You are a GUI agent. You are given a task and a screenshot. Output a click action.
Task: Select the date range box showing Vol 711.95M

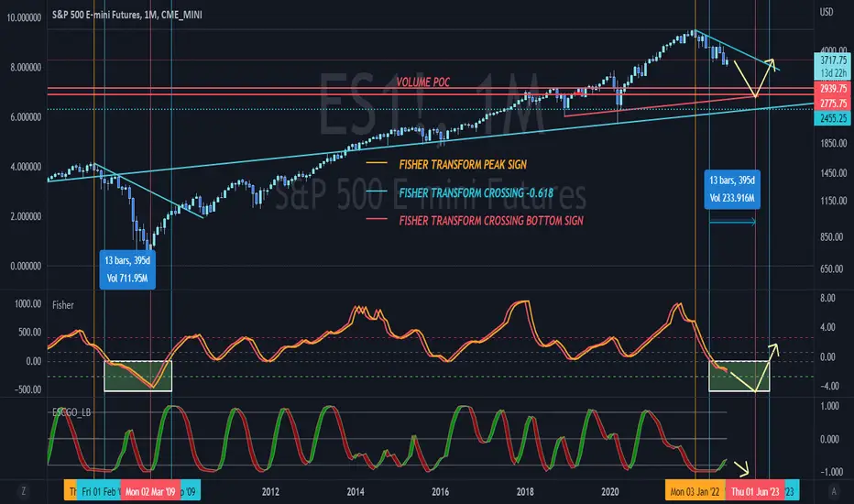(126, 269)
